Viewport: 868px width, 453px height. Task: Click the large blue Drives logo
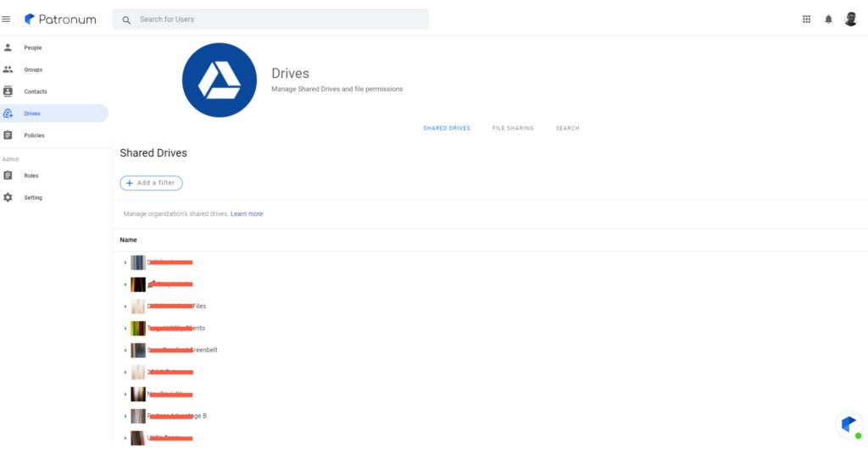(220, 80)
